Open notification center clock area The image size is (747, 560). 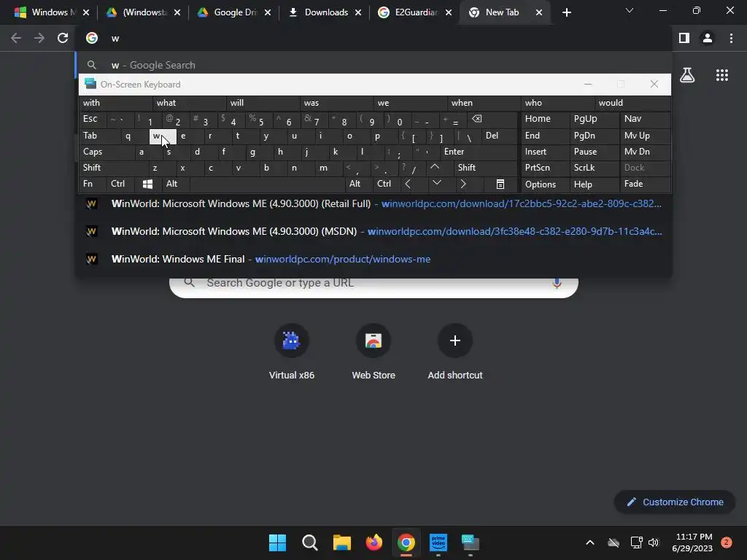click(692, 542)
